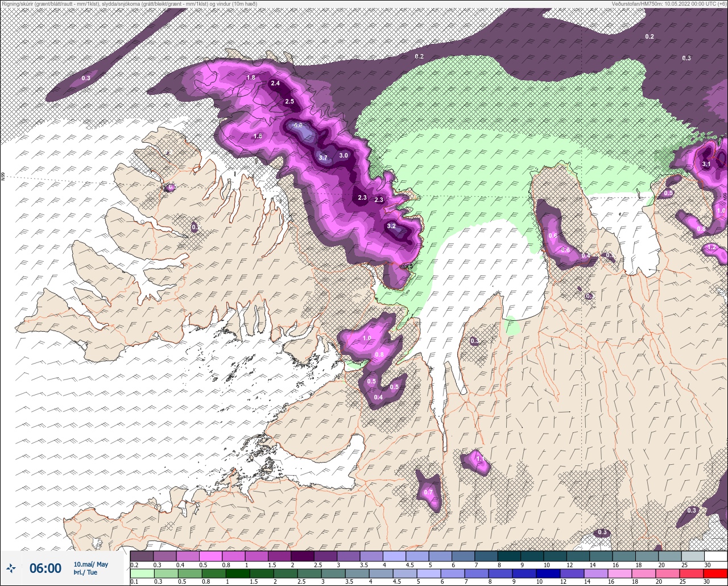The width and height of the screenshot is (728, 586).
Task: Pick the white snow swatch above the top-row 30 label
Action: click(x=715, y=556)
